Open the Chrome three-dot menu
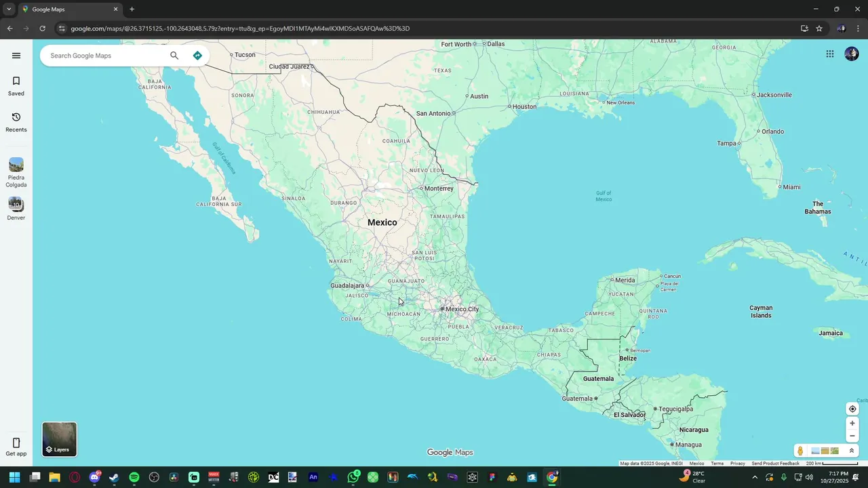868x488 pixels. 858,28
